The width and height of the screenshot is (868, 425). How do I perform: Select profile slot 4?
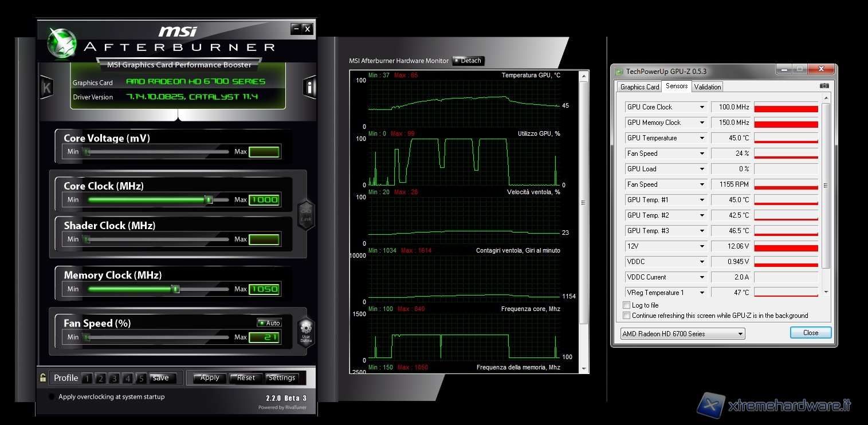tap(128, 378)
